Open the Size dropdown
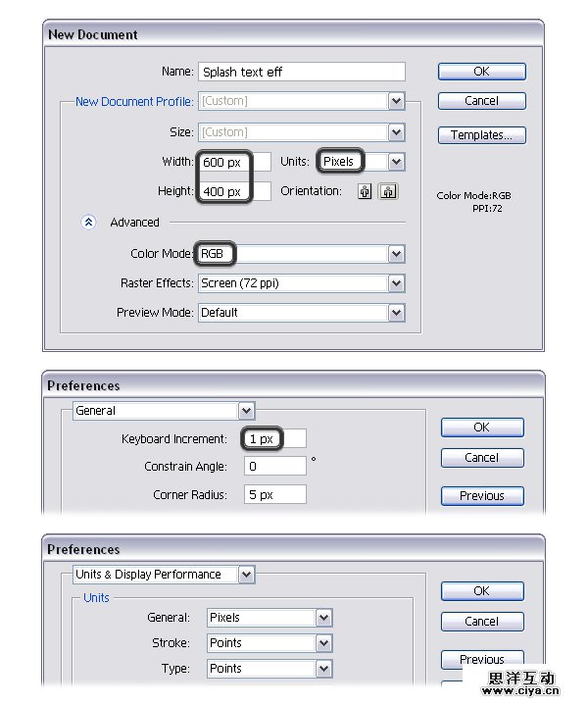Viewport: 588px width, 706px height. (x=396, y=132)
